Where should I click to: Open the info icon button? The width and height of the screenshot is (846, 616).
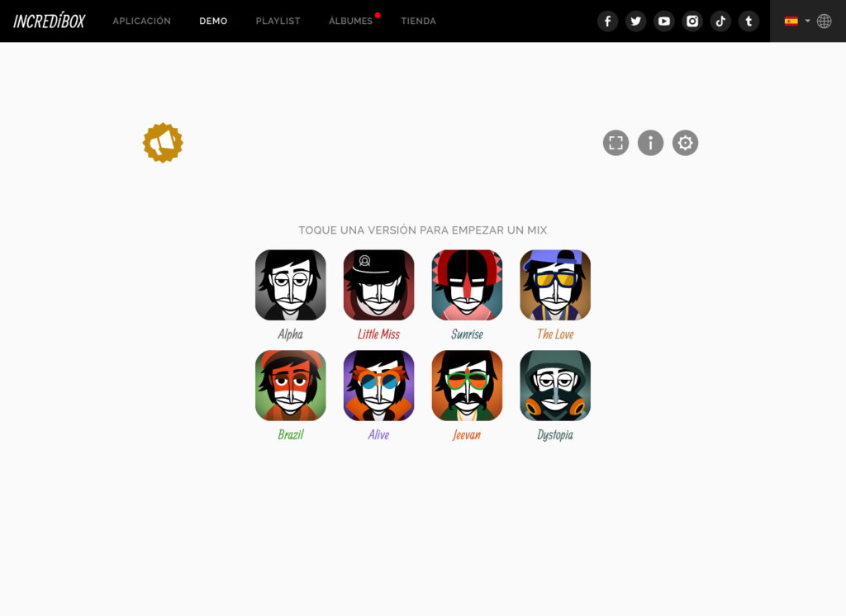(651, 143)
